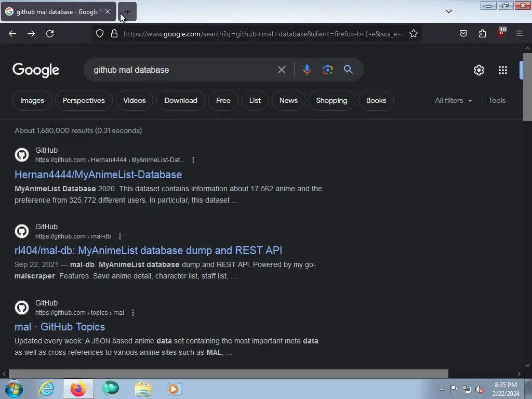Open the uBlock extension with badge 10

coord(501,33)
